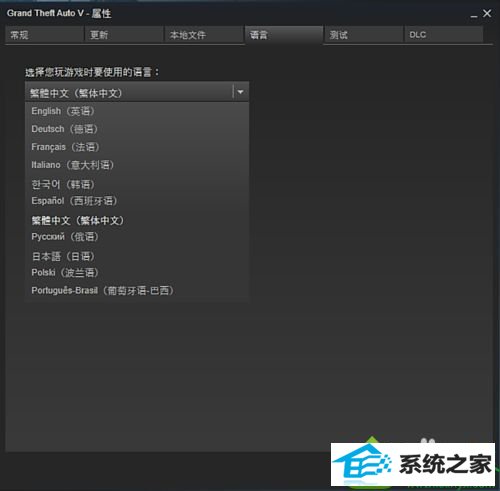The image size is (500, 491).
Task: Select English from the language list
Action: click(x=137, y=111)
